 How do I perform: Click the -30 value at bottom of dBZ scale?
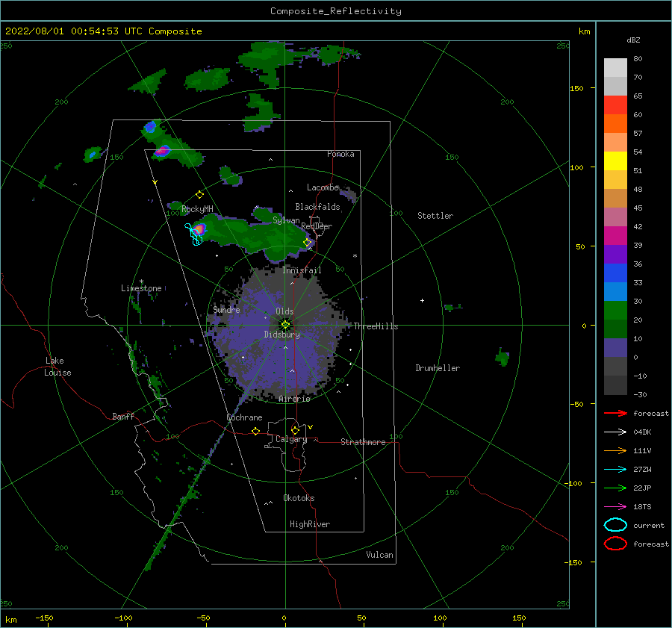pos(640,394)
